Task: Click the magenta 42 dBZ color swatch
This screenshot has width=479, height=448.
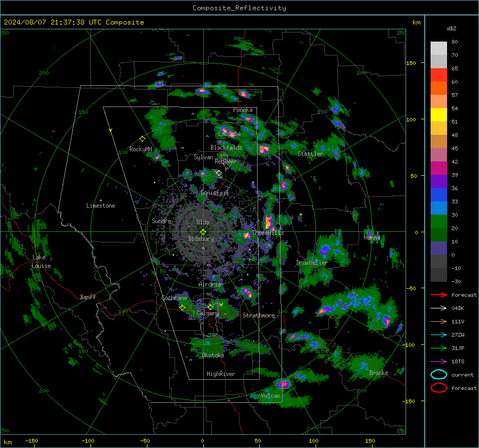Action: tap(439, 168)
